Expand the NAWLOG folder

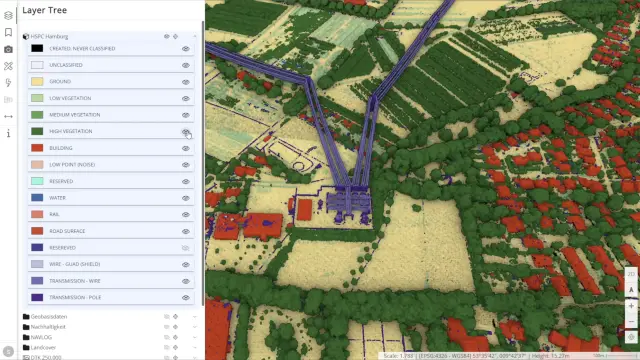pyautogui.click(x=195, y=337)
